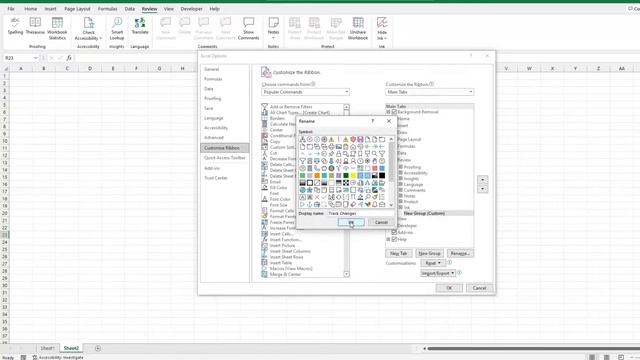Click Cancel in Excel Options dialog

pyautogui.click(x=479, y=288)
